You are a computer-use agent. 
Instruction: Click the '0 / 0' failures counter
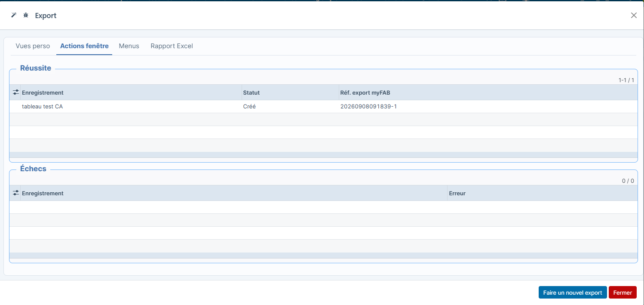(x=628, y=181)
